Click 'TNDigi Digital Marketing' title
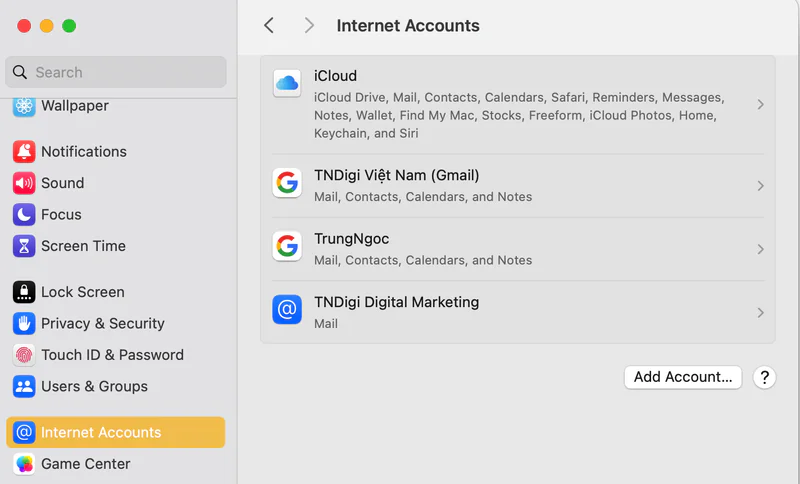800x484 pixels. 396,302
